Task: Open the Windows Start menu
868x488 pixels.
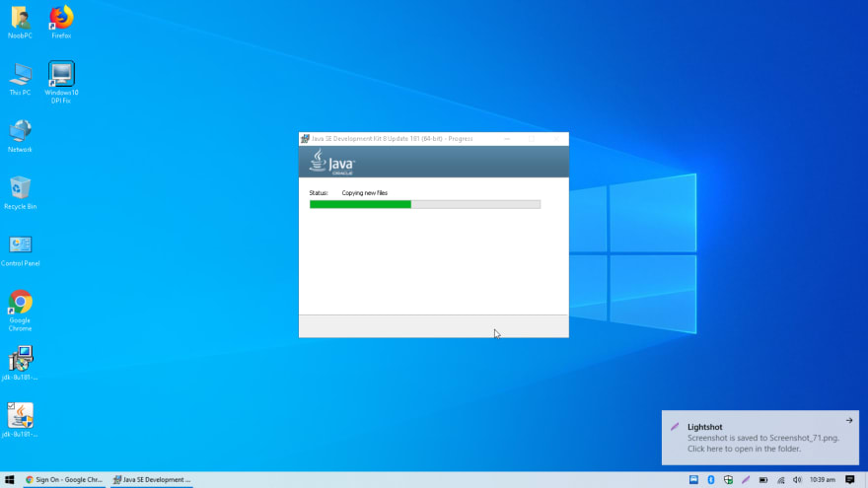Action: pos(10,480)
